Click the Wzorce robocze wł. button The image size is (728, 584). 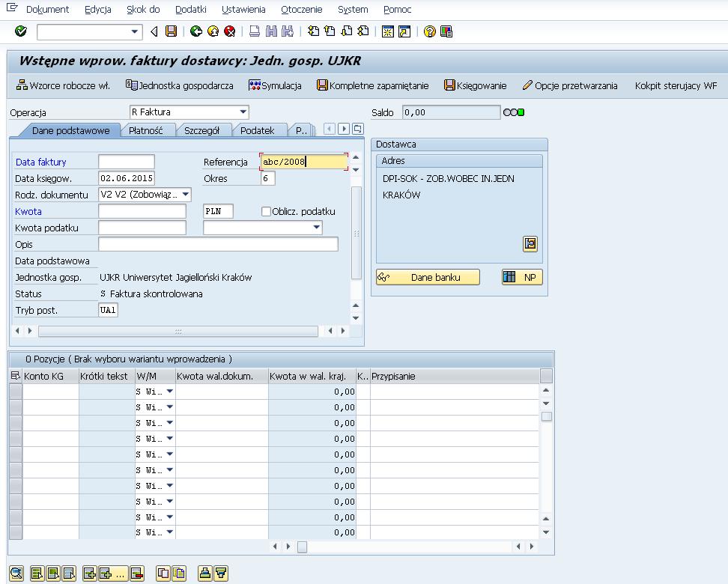click(x=64, y=85)
